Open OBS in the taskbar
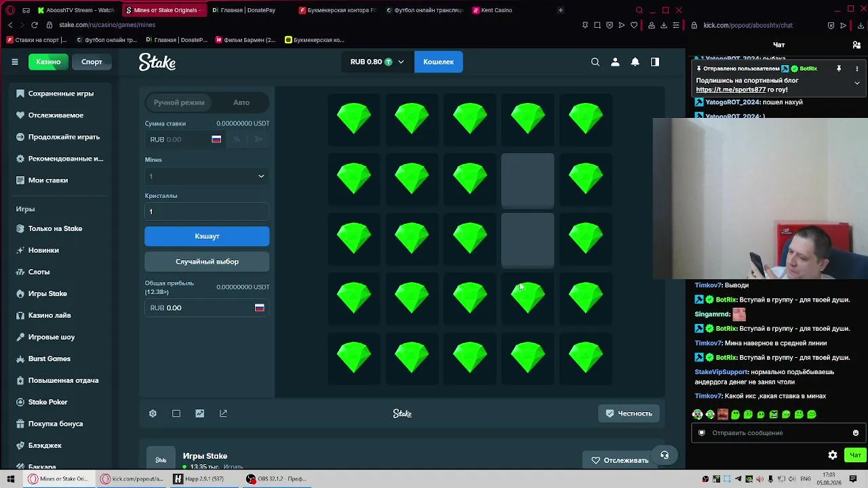Image resolution: width=868 pixels, height=488 pixels. pyautogui.click(x=277, y=479)
